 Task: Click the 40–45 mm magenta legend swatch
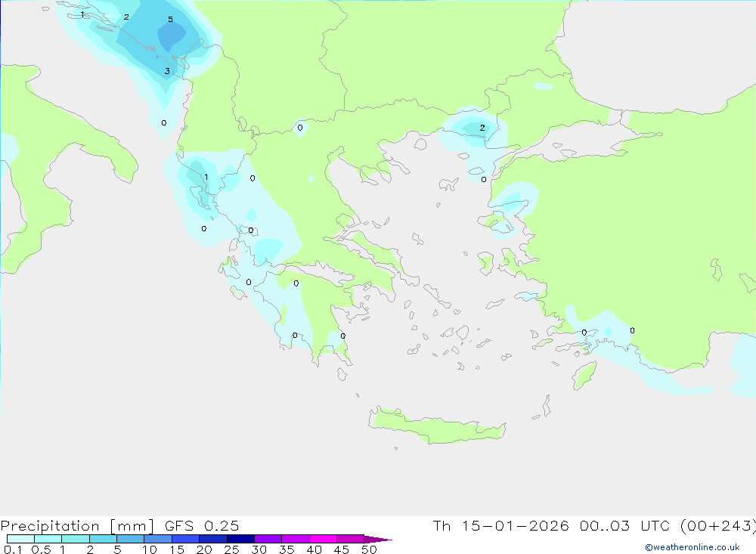pyautogui.click(x=323, y=539)
